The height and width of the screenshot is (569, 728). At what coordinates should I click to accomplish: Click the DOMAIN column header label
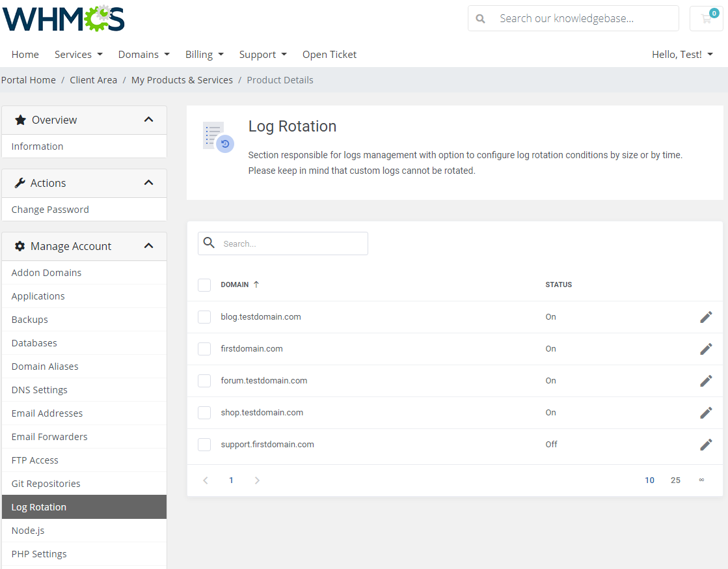[x=234, y=284]
